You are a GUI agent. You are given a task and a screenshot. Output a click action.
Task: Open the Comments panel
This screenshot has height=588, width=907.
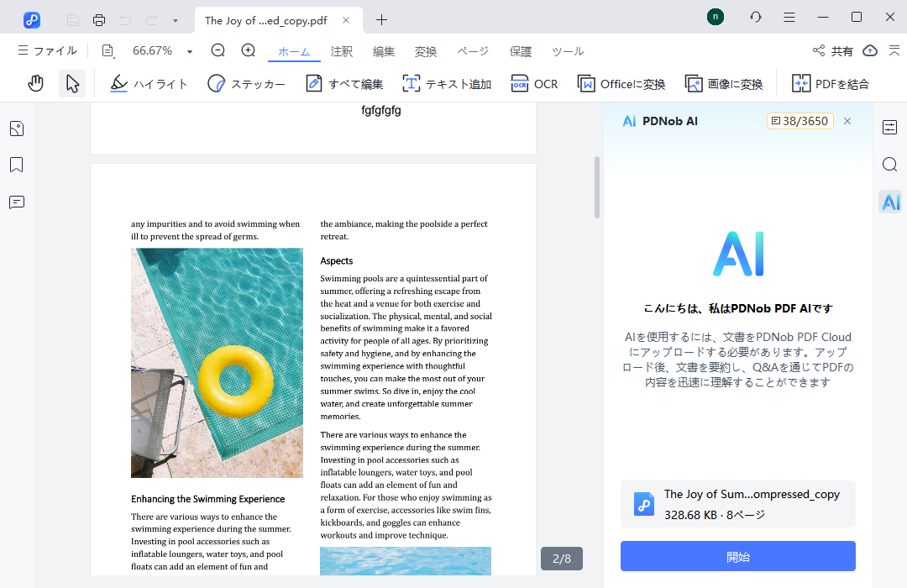(x=16, y=202)
